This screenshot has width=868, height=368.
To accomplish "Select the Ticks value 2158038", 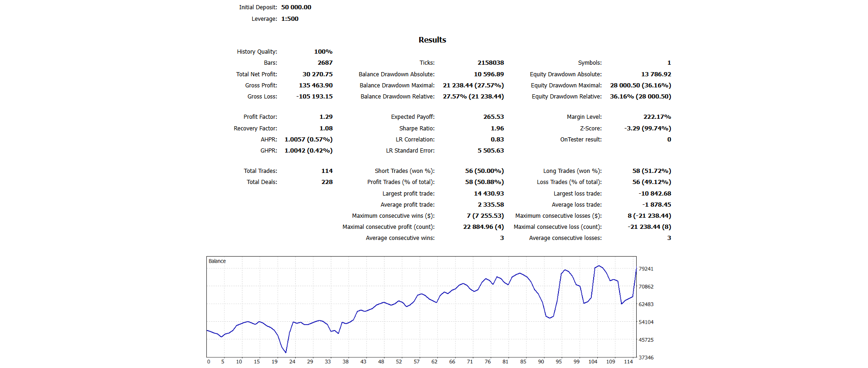I will click(x=490, y=63).
